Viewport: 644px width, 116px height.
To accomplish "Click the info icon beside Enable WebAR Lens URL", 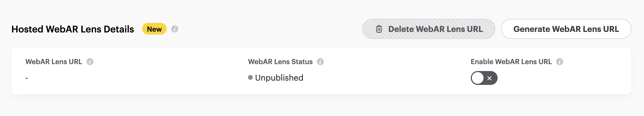I will click(x=560, y=62).
